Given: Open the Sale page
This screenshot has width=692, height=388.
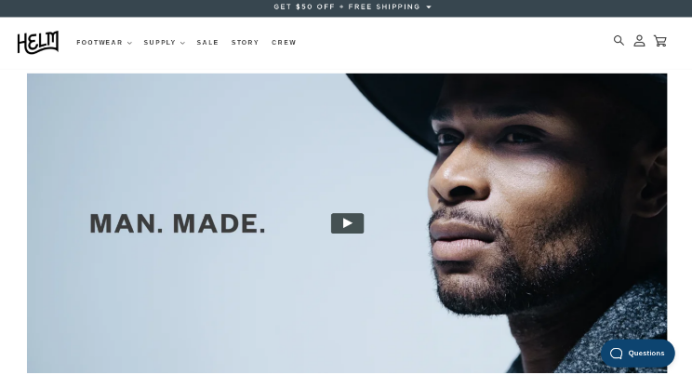Looking at the screenshot, I should click(x=207, y=42).
